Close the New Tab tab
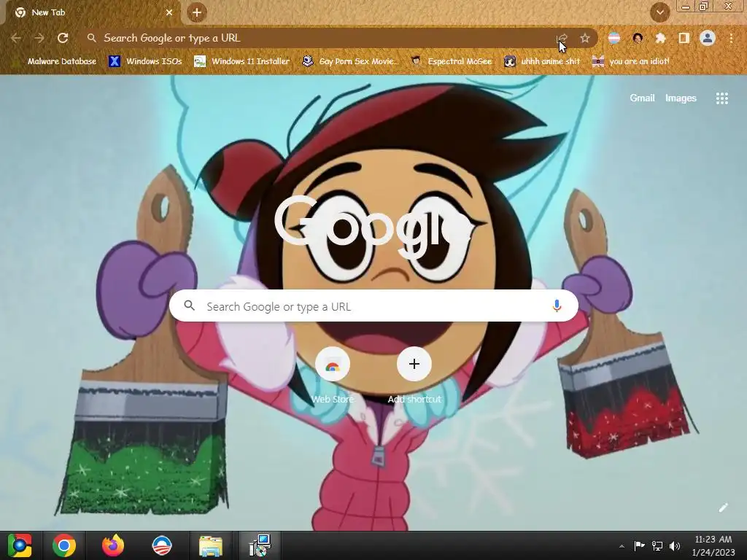 click(x=169, y=12)
